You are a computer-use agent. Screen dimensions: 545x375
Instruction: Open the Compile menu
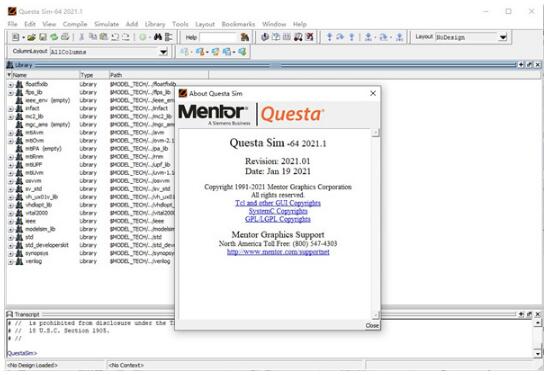click(75, 24)
